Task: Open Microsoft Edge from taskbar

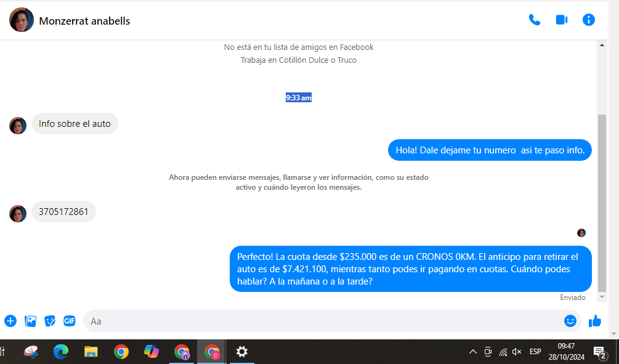Action: coord(60,352)
